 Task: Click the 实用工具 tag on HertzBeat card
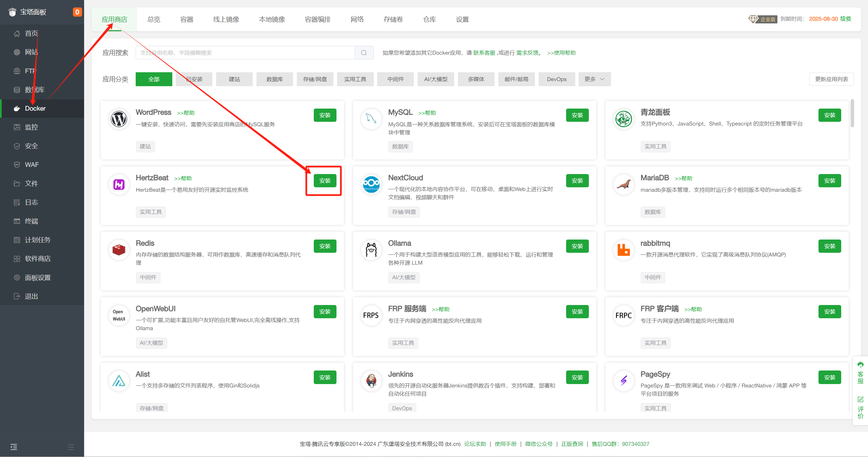click(151, 212)
